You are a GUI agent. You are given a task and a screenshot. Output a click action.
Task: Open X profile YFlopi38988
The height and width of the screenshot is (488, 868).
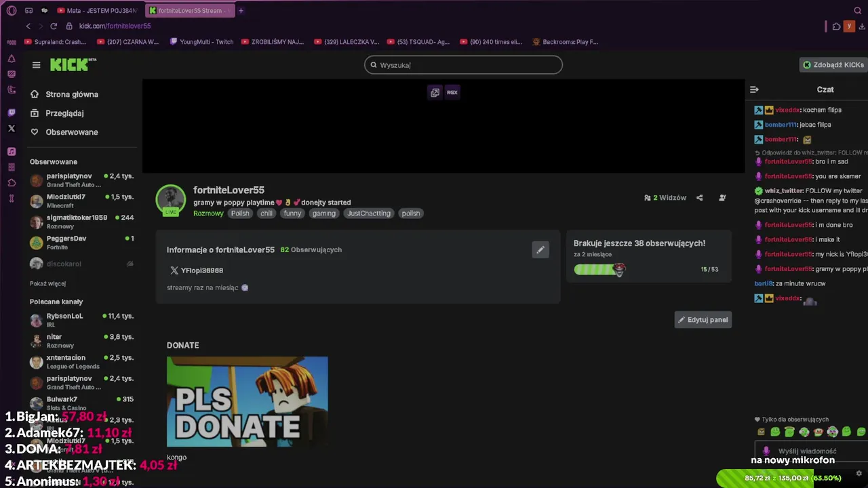(197, 270)
